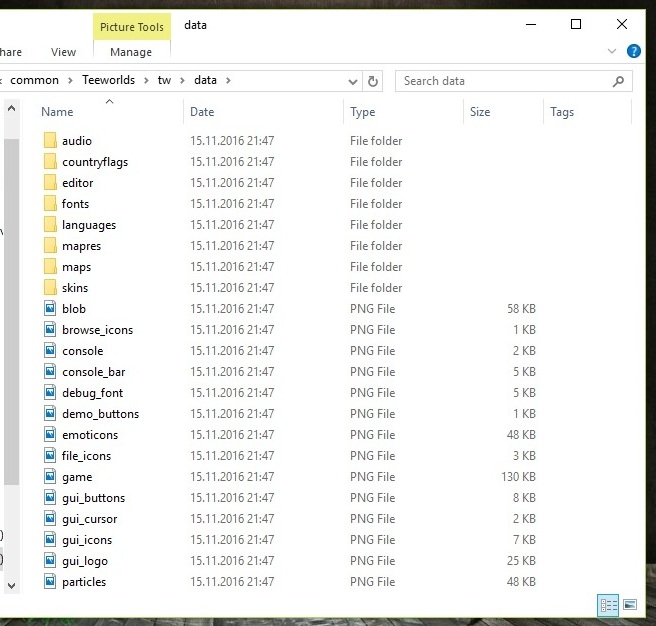Screen dimensions: 656x626
Task: Sort files by the Date column header
Action: [x=202, y=112]
